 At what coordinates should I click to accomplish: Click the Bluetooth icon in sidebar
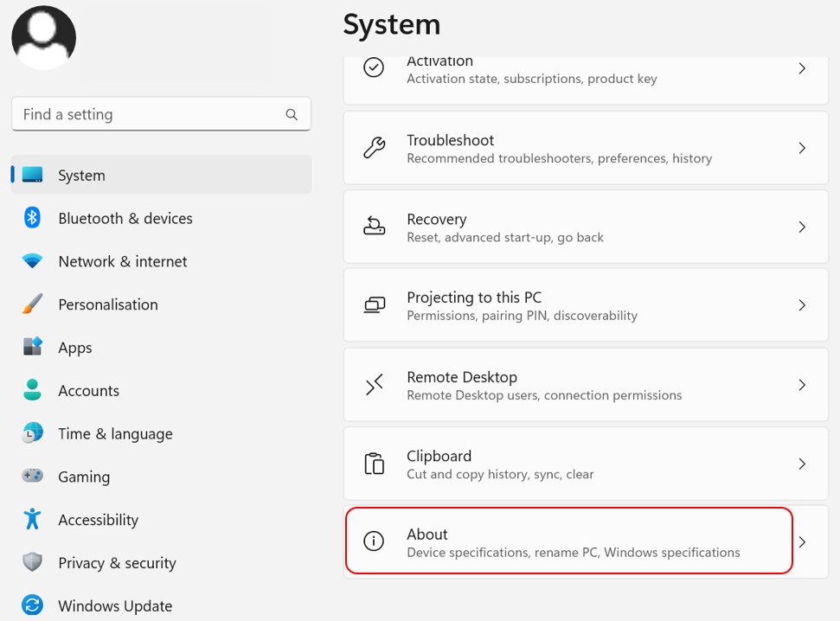tap(32, 218)
